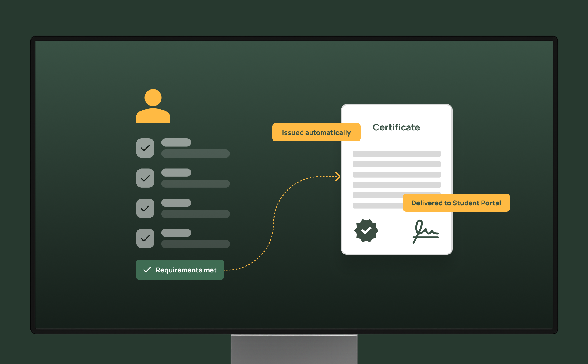Click the verified badge seal icon

tap(366, 230)
